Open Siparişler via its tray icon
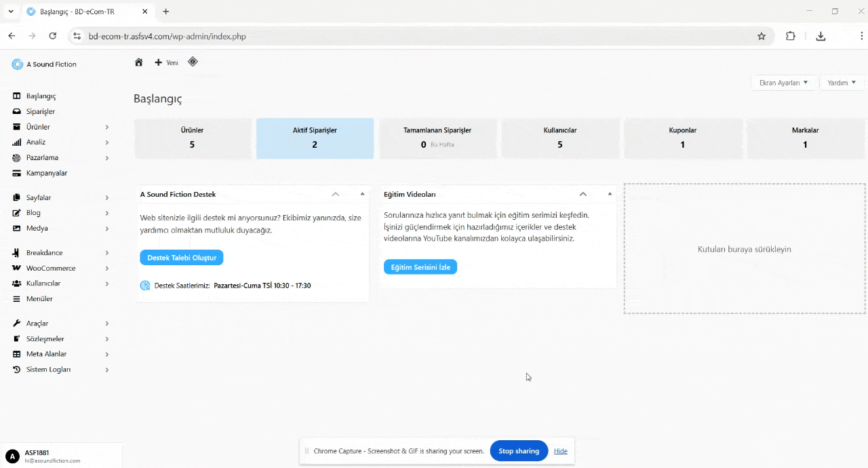The height and width of the screenshot is (468, 868). point(17,111)
